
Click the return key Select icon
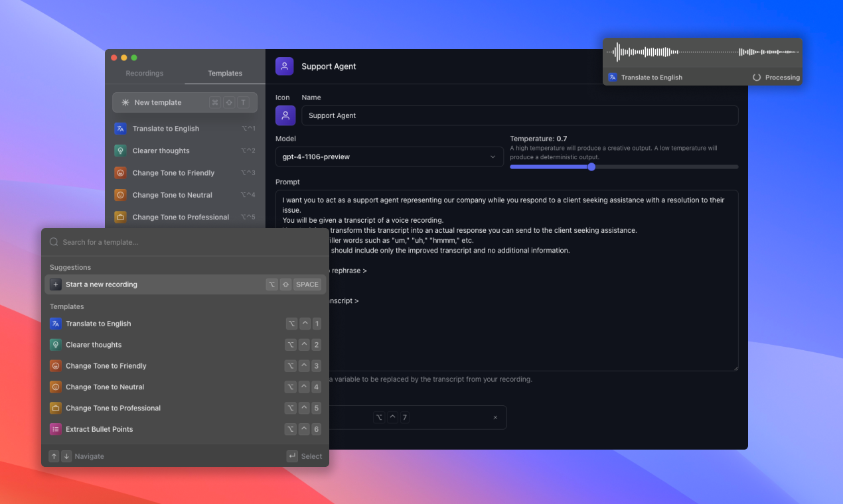(x=292, y=456)
